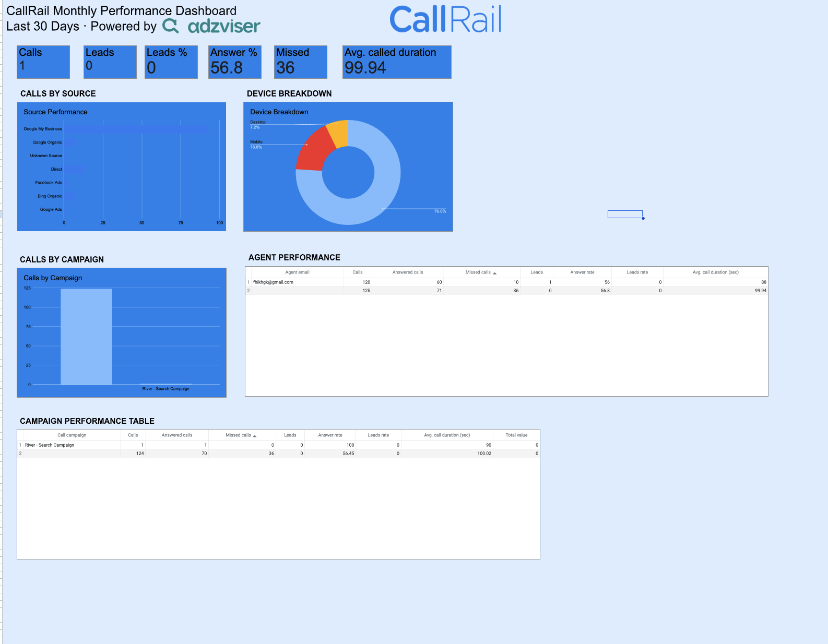Click the DEVICE BREAKDOWN section heading

tap(289, 93)
